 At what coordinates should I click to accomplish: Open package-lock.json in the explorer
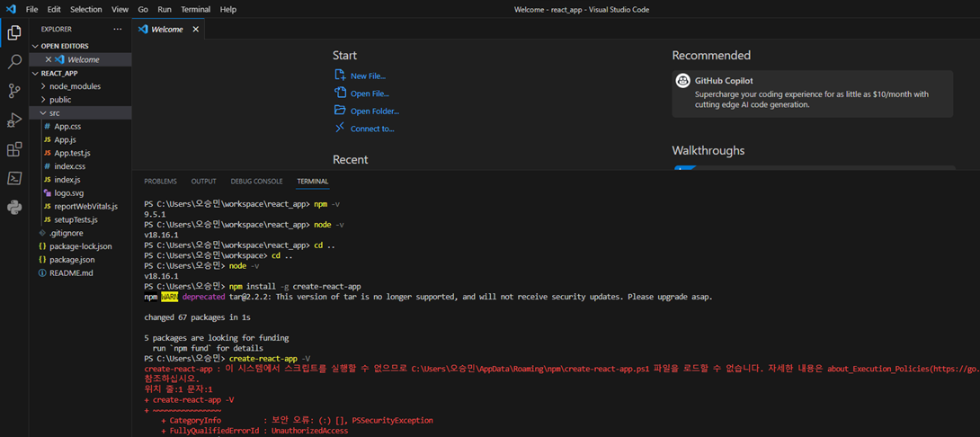pyautogui.click(x=80, y=246)
